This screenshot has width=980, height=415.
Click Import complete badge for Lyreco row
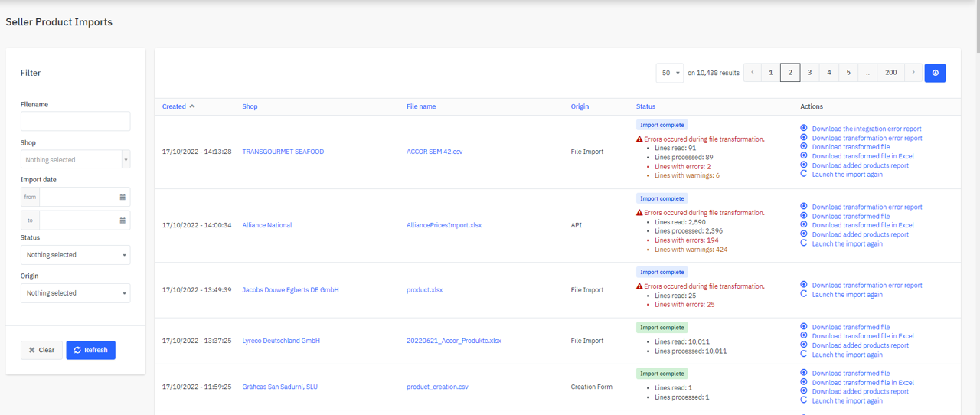(661, 328)
